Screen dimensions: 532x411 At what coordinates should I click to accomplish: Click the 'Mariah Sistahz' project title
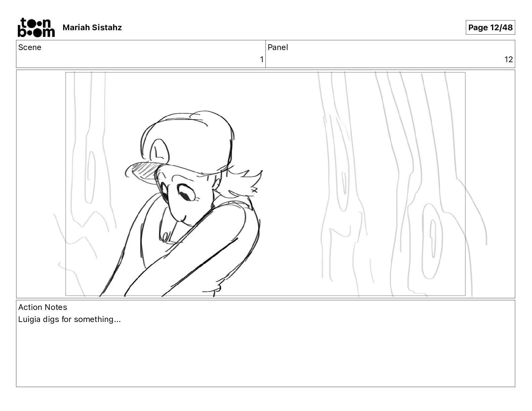(x=92, y=28)
